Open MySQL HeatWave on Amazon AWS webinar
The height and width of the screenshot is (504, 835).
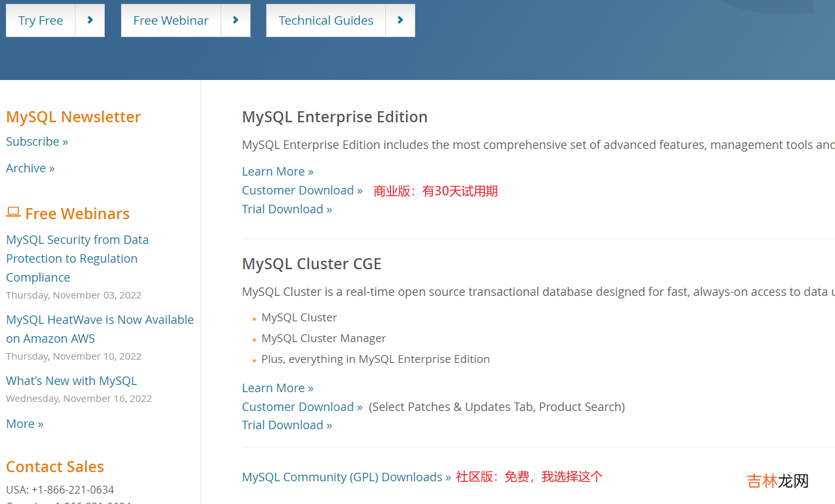100,328
